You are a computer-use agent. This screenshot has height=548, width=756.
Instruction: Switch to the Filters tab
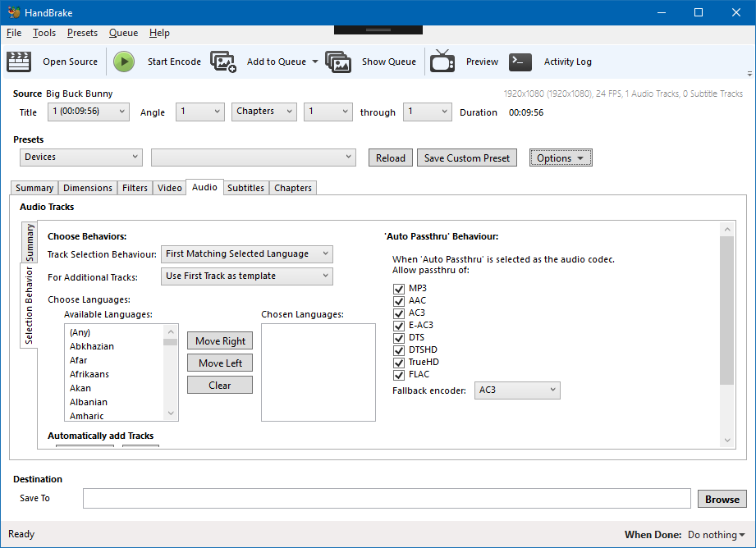pyautogui.click(x=135, y=188)
